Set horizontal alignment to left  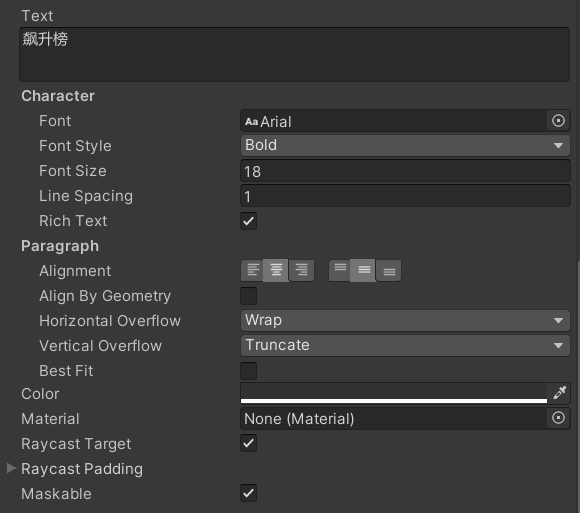point(252,270)
